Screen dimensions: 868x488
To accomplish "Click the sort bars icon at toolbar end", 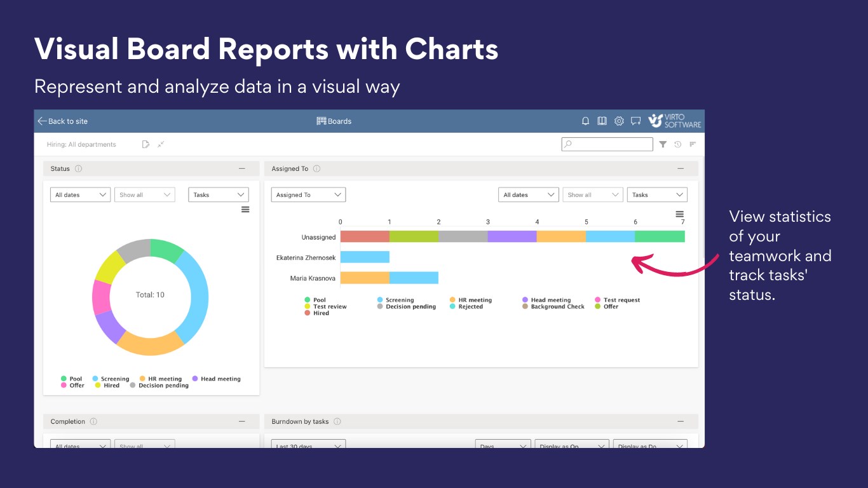I will (693, 144).
